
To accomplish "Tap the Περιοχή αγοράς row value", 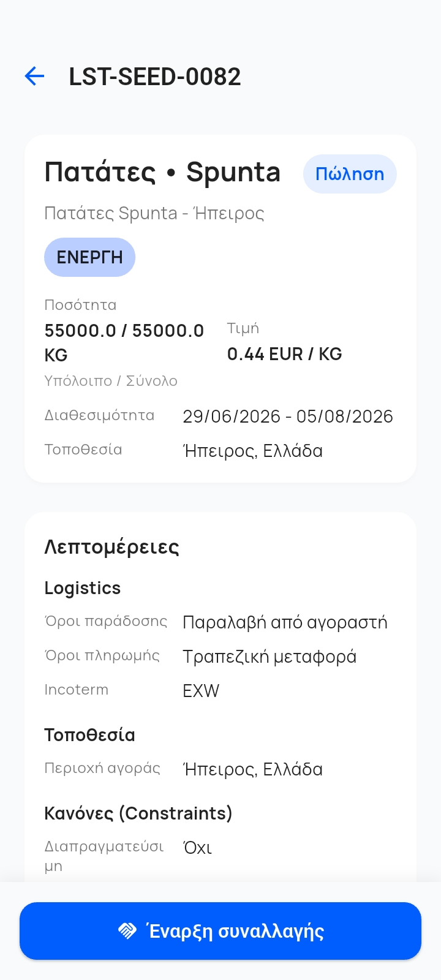I will click(x=253, y=769).
